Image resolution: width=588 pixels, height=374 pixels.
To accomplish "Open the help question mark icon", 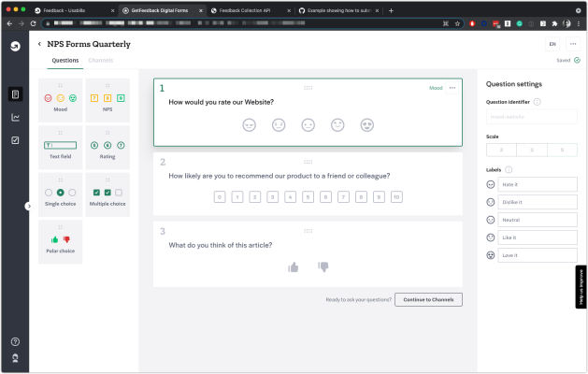I will pos(15,341).
